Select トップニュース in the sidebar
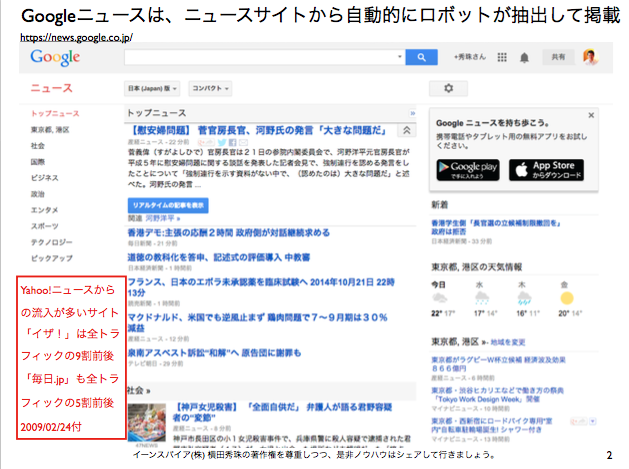This screenshot has width=629, height=469. 55,114
